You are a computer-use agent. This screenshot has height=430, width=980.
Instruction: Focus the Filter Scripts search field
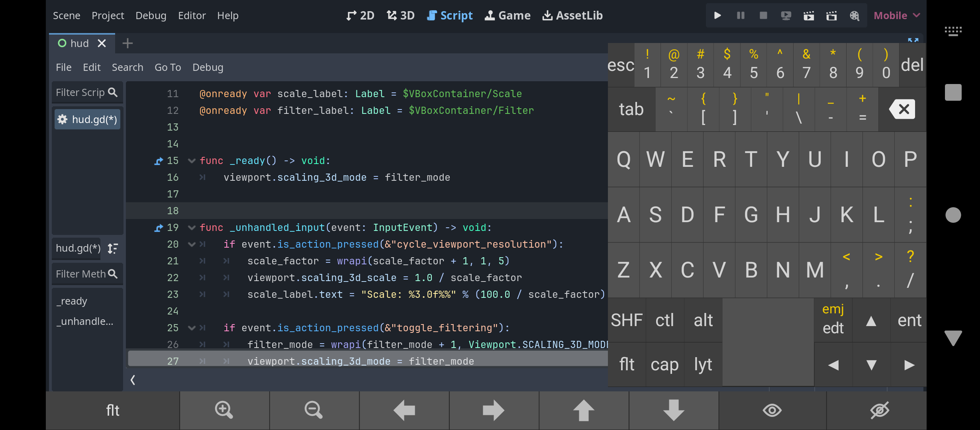[x=87, y=92]
